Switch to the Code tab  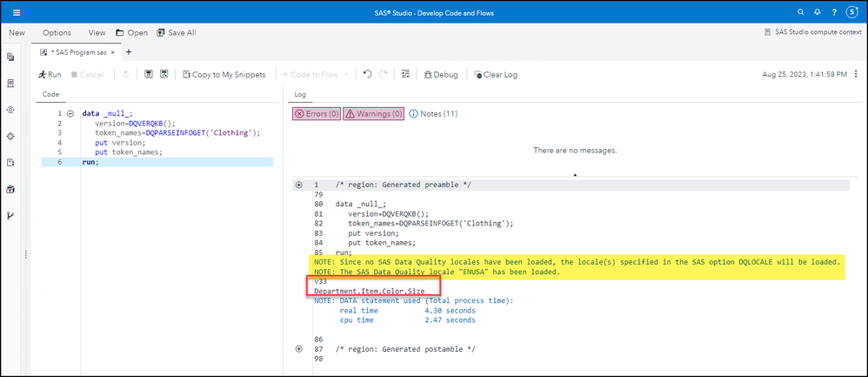coord(51,95)
